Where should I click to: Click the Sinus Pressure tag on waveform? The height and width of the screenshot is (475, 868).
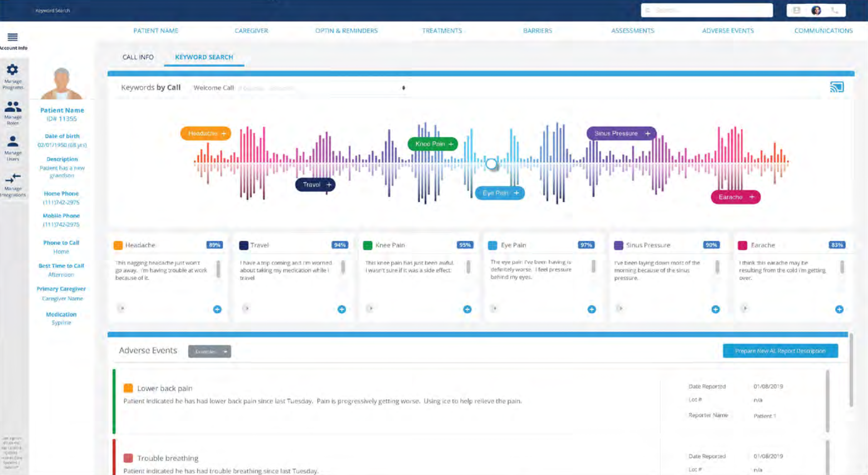pyautogui.click(x=621, y=133)
